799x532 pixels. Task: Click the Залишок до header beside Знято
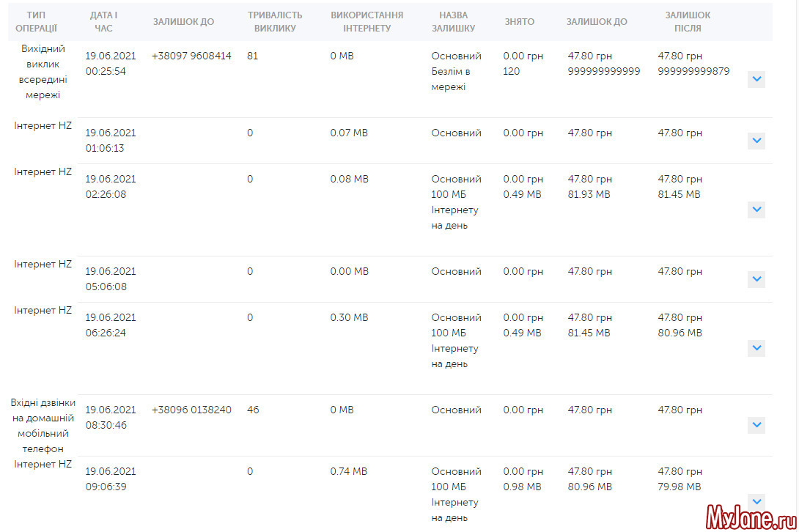(x=596, y=22)
